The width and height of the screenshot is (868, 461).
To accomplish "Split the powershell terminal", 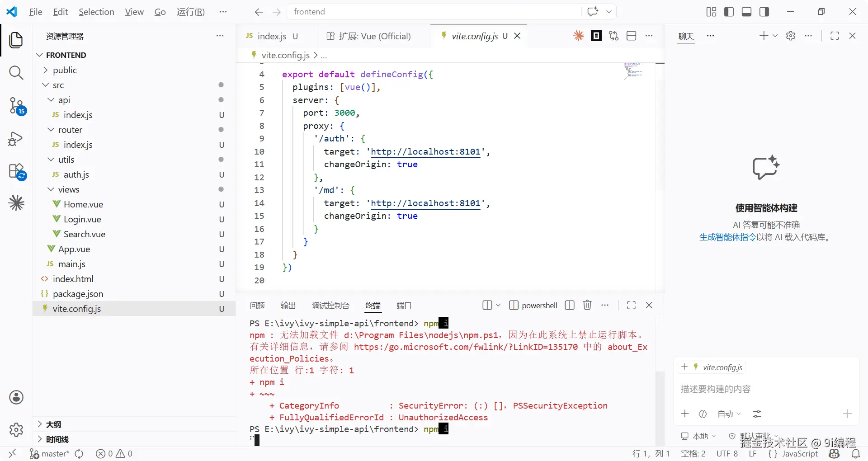I will pos(570,305).
